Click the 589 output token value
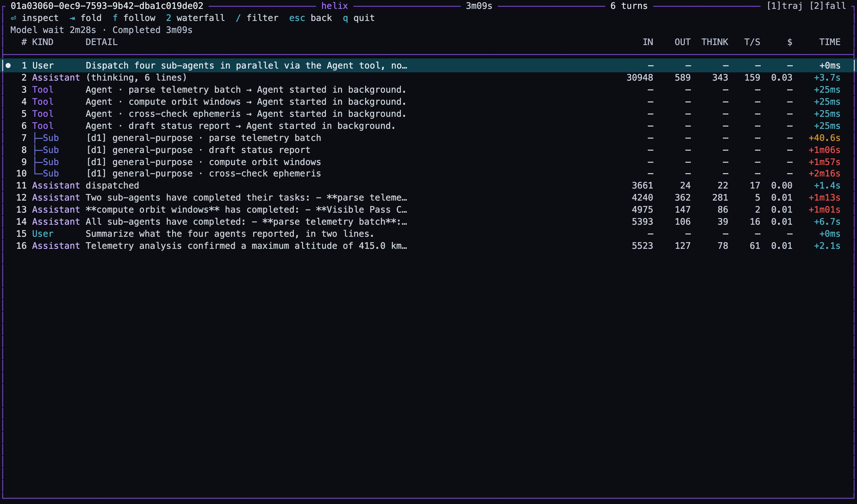This screenshot has height=504, width=857. 683,78
